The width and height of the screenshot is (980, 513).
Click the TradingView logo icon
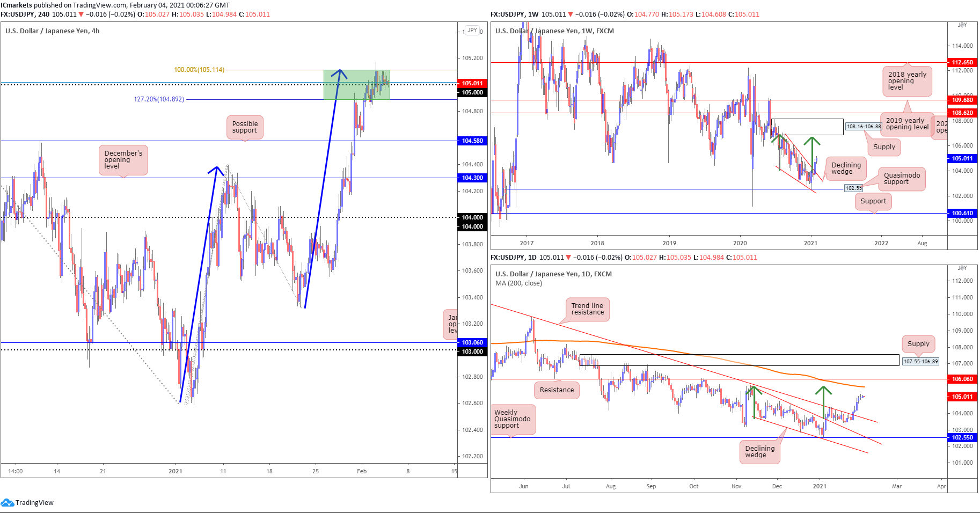pyautogui.click(x=8, y=502)
